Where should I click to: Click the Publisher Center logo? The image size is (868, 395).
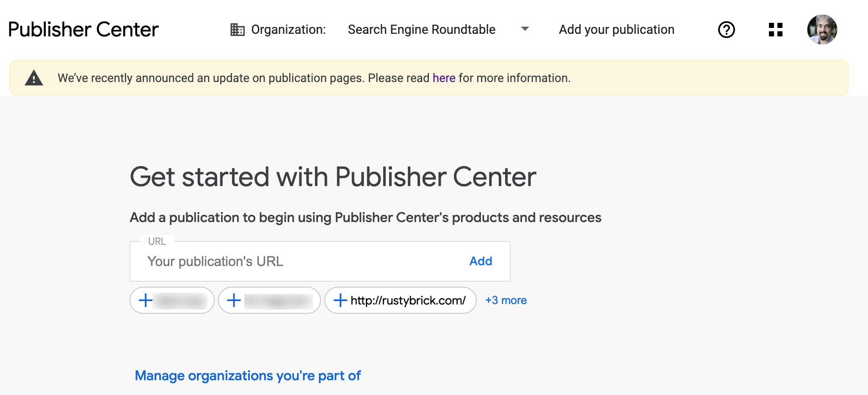click(x=83, y=29)
